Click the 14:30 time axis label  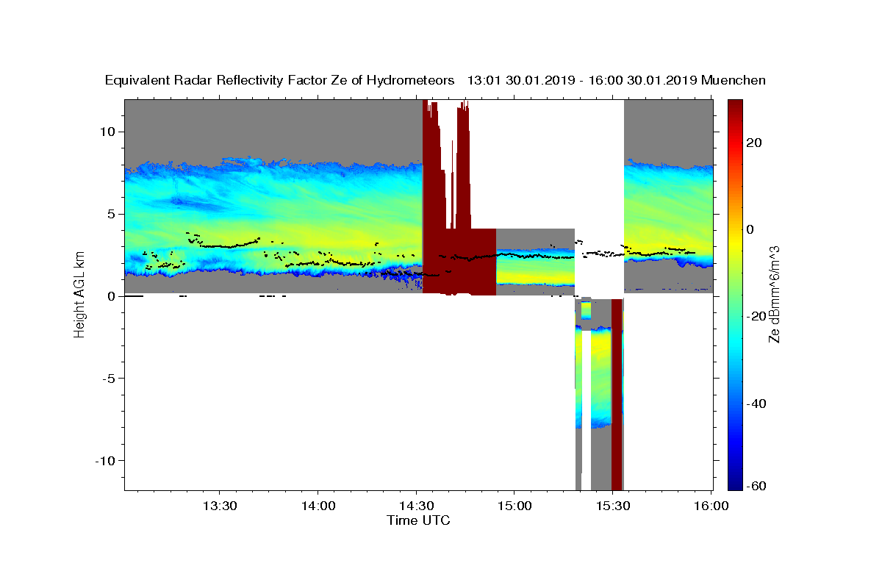416,506
